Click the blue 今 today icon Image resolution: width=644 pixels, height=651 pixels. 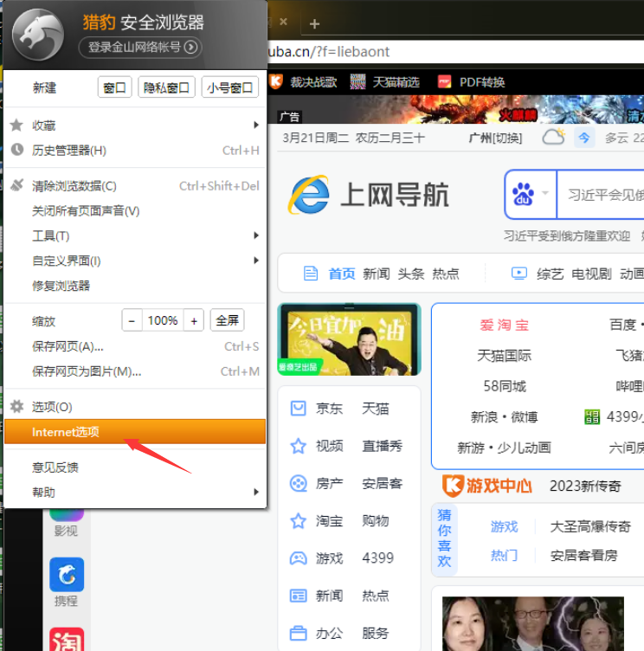[x=584, y=138]
